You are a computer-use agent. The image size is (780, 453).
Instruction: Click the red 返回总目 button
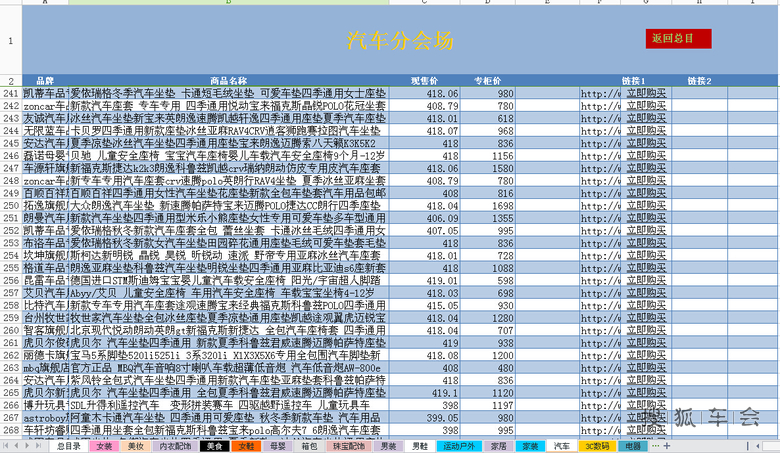click(x=678, y=38)
